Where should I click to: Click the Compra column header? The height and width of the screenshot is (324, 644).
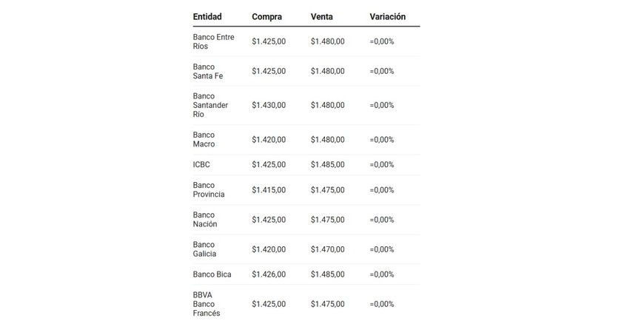tap(266, 16)
